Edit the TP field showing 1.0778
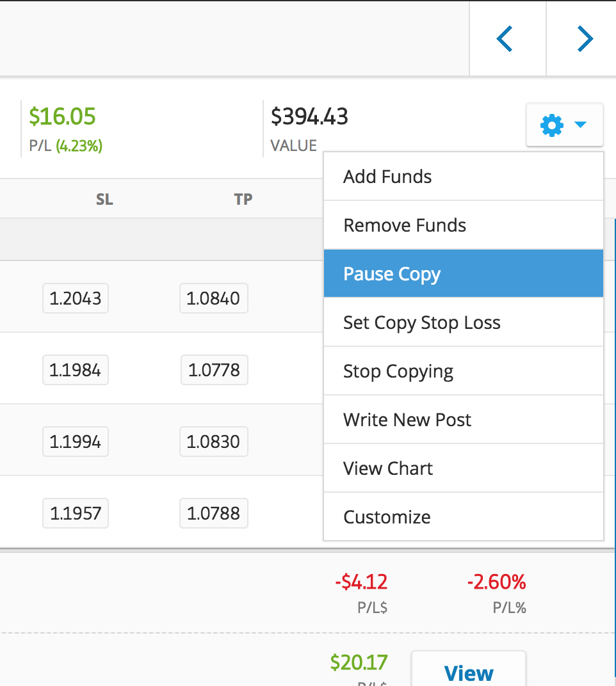 [214, 370]
